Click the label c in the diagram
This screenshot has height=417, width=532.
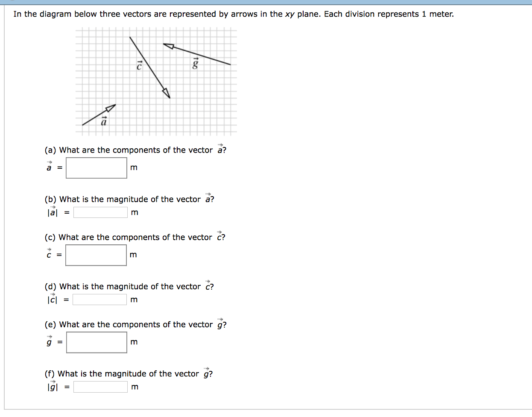tap(138, 67)
